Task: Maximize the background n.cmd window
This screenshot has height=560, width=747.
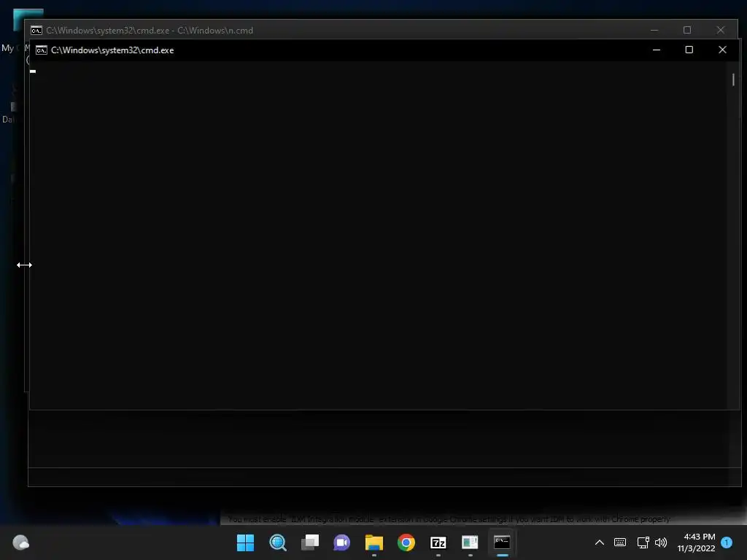Action: 687,30
